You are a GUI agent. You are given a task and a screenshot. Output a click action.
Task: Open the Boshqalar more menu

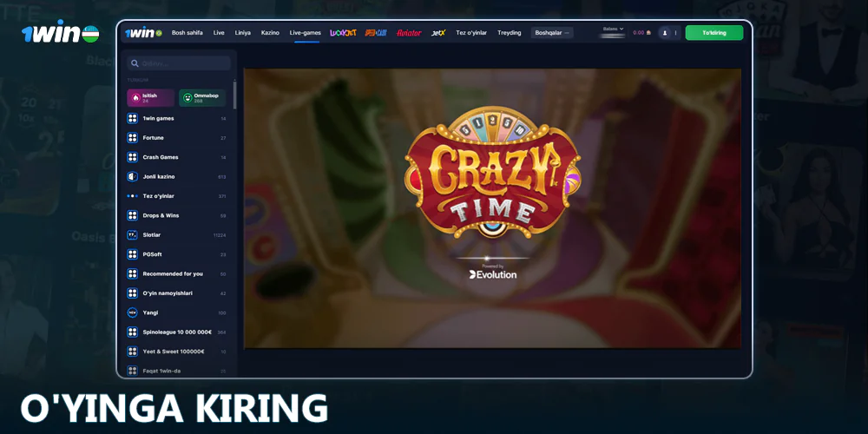pos(553,33)
